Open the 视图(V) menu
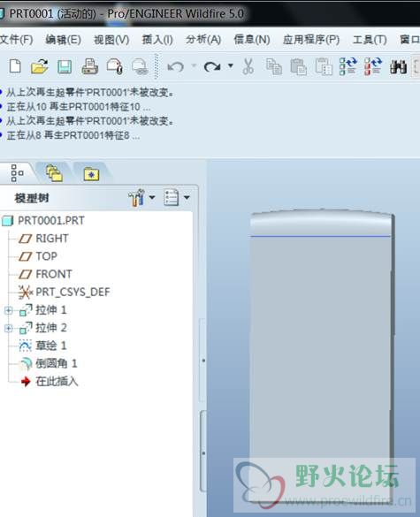The width and height of the screenshot is (420, 517). [111, 41]
